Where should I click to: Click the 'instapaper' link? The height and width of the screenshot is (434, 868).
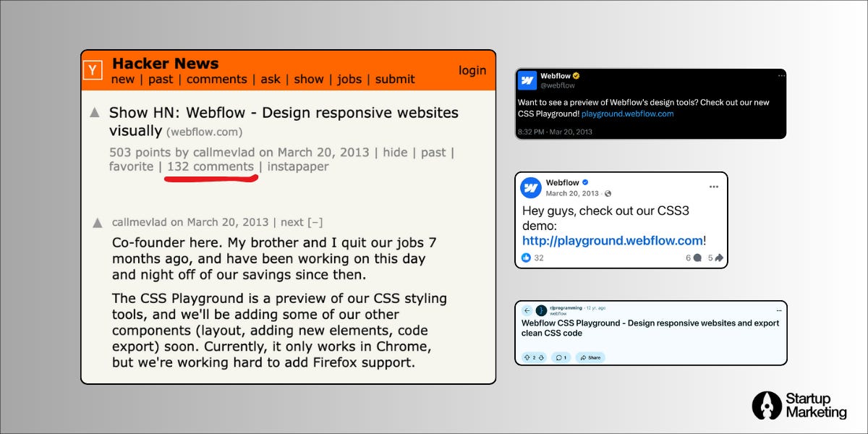click(298, 166)
